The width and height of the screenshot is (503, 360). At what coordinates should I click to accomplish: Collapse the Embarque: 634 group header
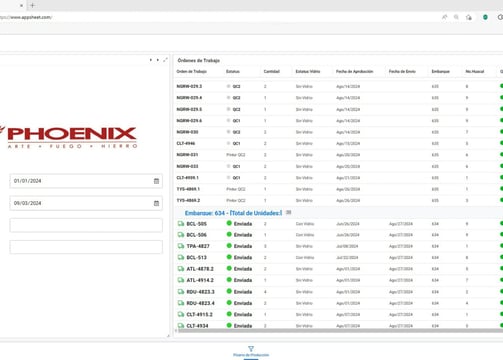(233, 213)
